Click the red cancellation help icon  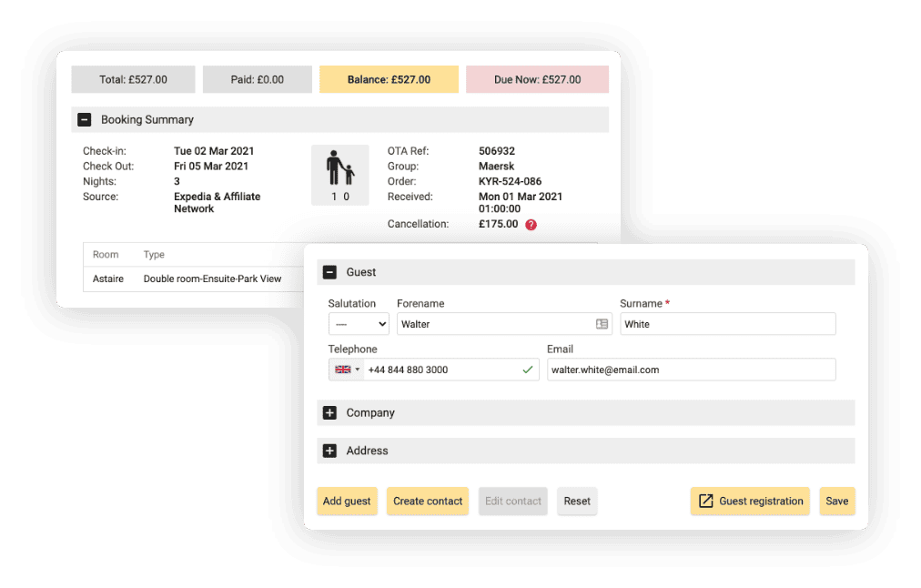pos(531,224)
